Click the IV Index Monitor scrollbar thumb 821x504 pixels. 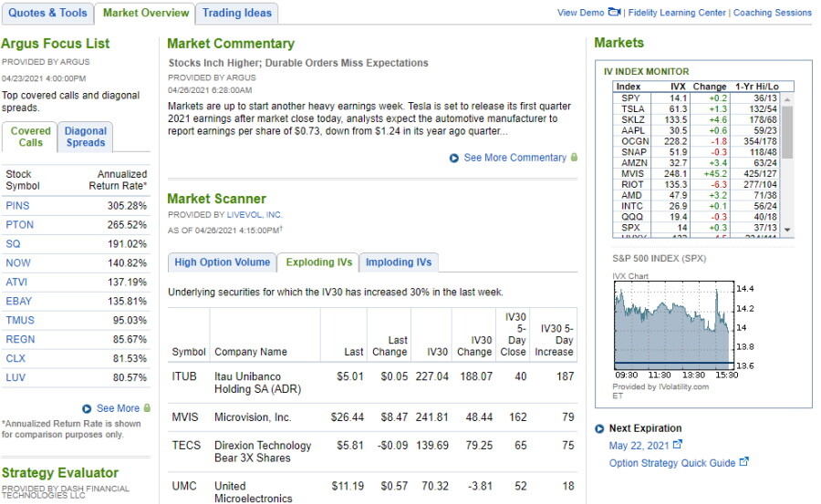tap(787, 132)
